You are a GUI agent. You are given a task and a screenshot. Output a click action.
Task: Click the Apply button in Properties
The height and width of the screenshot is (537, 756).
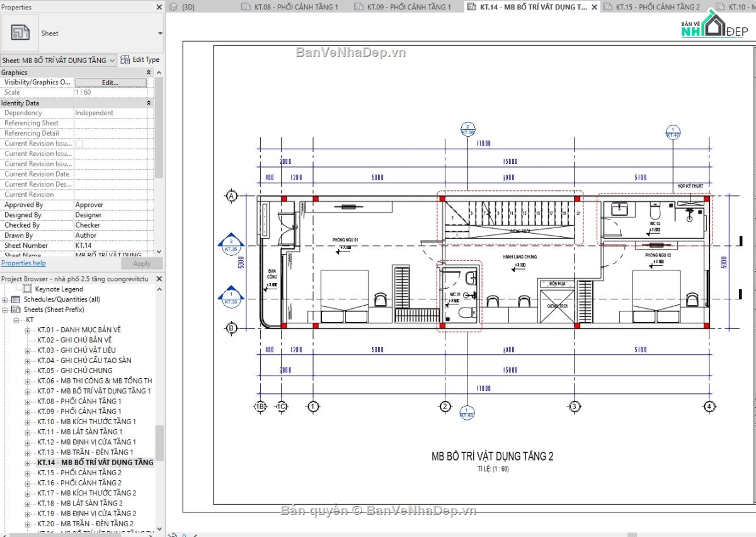pyautogui.click(x=142, y=263)
